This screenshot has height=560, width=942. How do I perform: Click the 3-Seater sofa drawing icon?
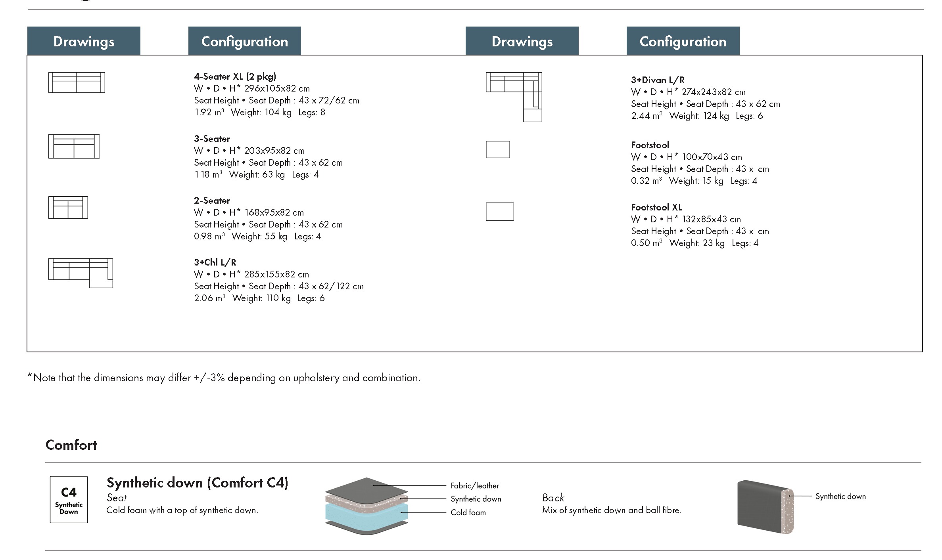click(x=74, y=146)
